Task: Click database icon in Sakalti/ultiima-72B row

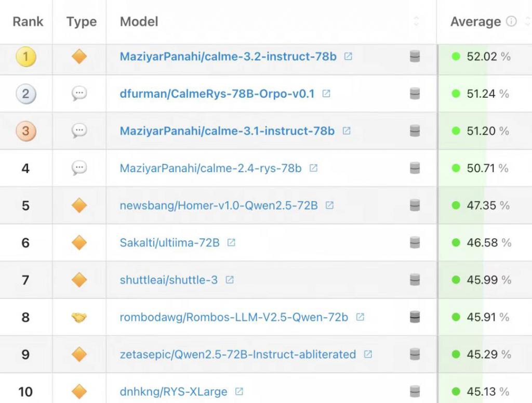Action: coord(415,242)
